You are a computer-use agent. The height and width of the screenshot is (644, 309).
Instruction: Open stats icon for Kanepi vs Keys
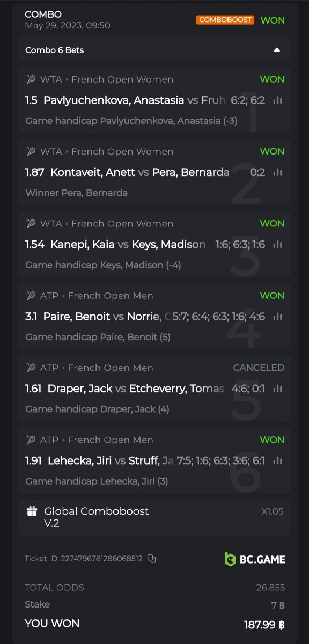click(277, 244)
